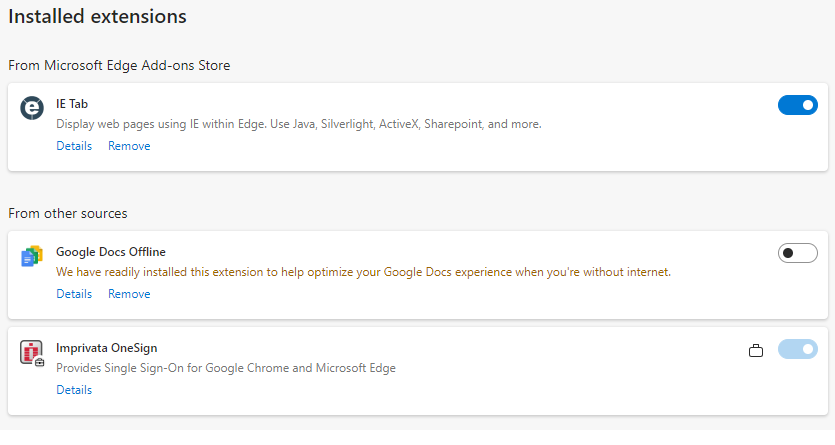
Task: Click the From other sources label
Action: 67,213
